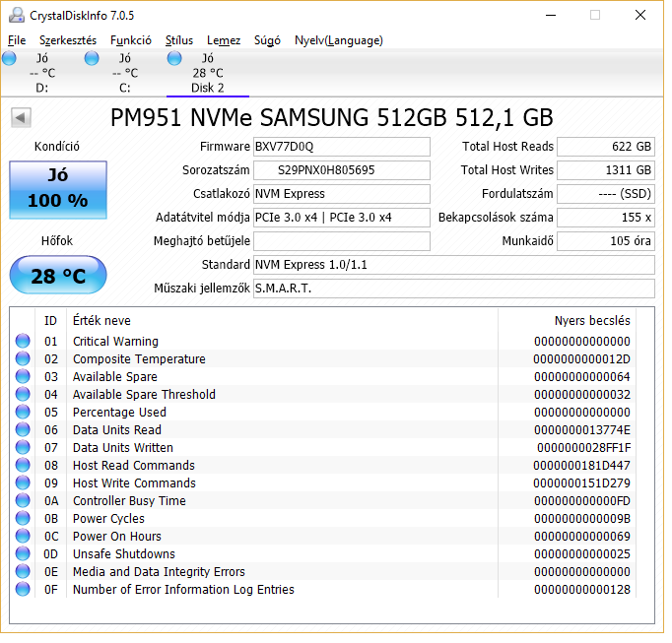672x643 pixels.
Task: Click the status orb for Composite Temperature
Action: [23, 358]
